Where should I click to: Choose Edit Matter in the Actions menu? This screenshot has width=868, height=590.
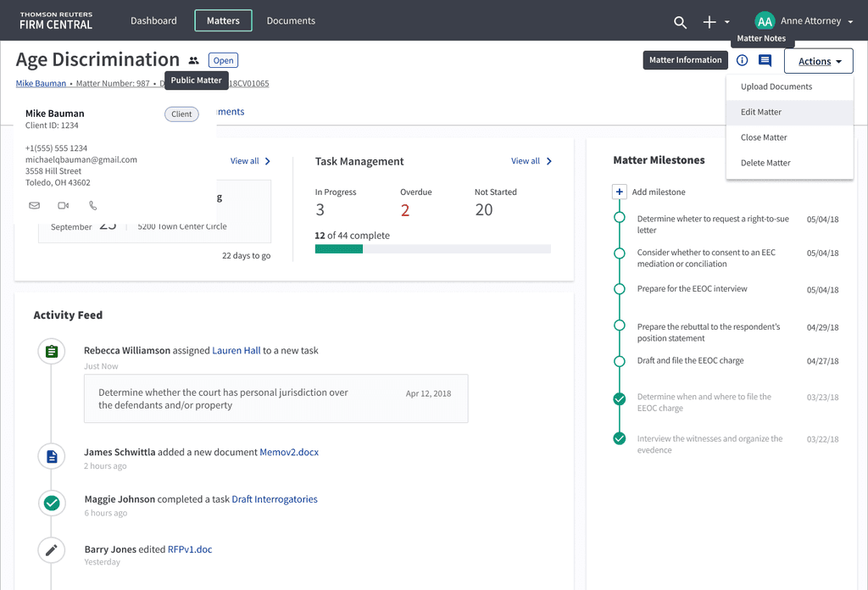click(789, 113)
